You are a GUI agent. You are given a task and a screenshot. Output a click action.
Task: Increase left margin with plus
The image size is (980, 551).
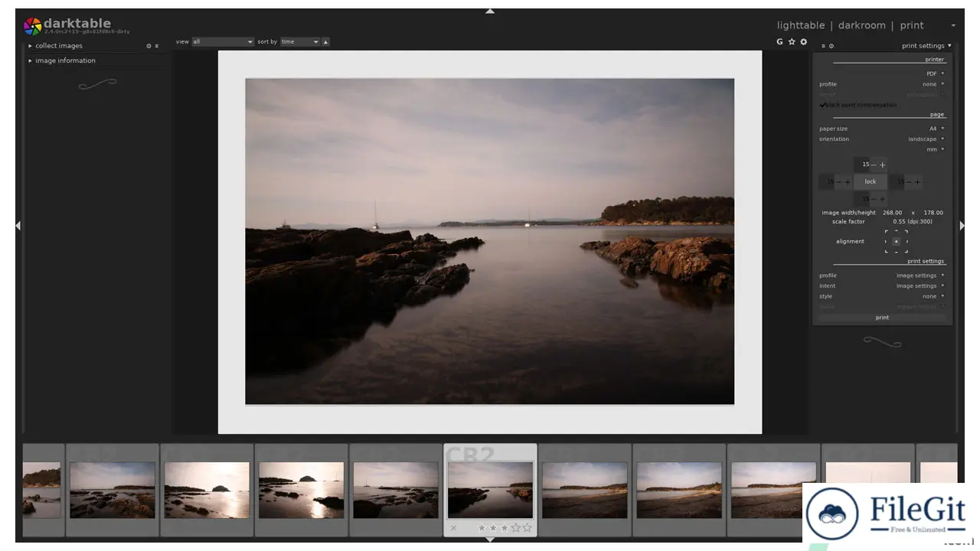(847, 182)
